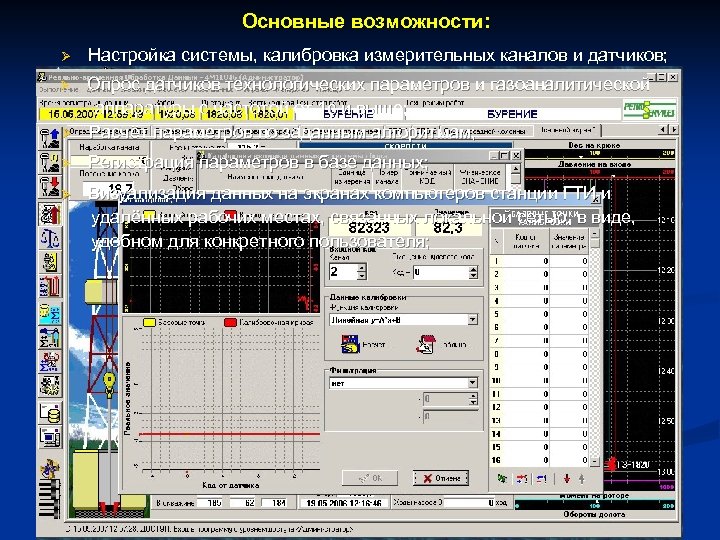Select row 9 in the base points table
The height and width of the screenshot is (540, 720).
[539, 367]
